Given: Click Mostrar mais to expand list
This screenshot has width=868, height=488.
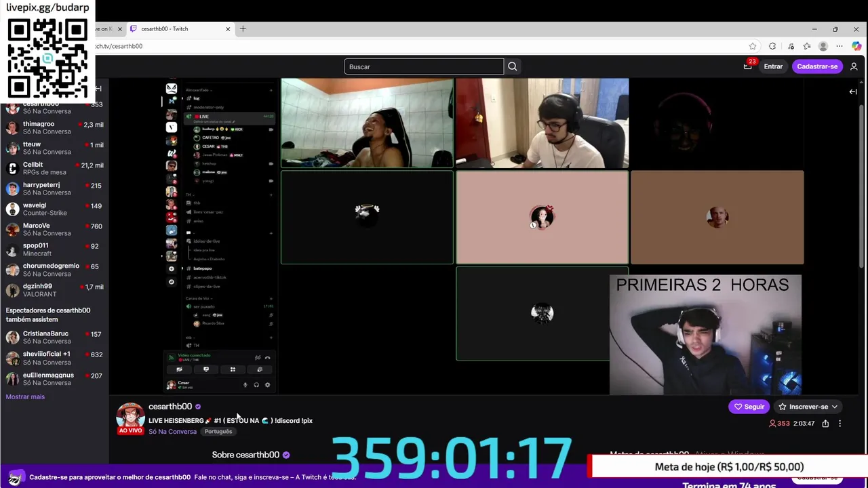Looking at the screenshot, I should [25, 396].
